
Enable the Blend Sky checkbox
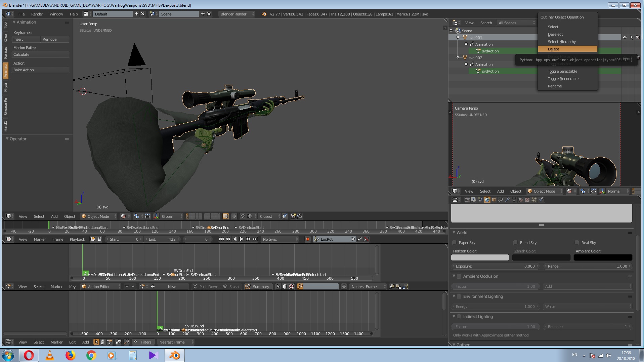(515, 243)
